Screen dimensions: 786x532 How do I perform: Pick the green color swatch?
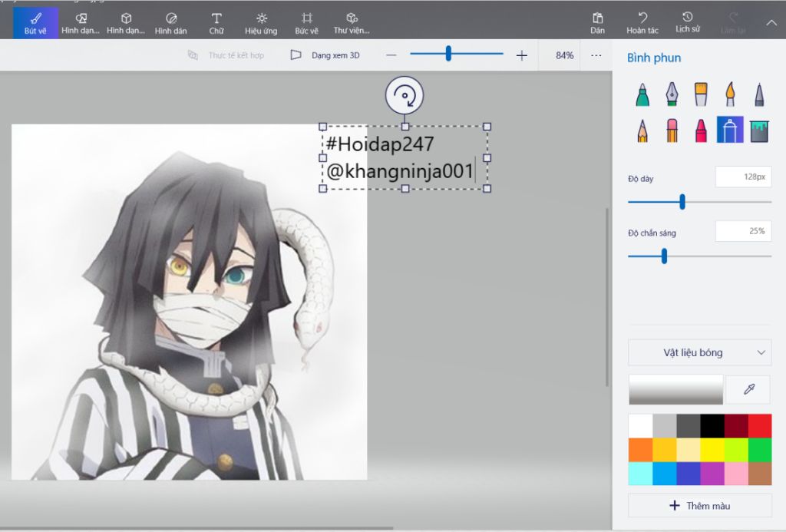click(x=760, y=450)
